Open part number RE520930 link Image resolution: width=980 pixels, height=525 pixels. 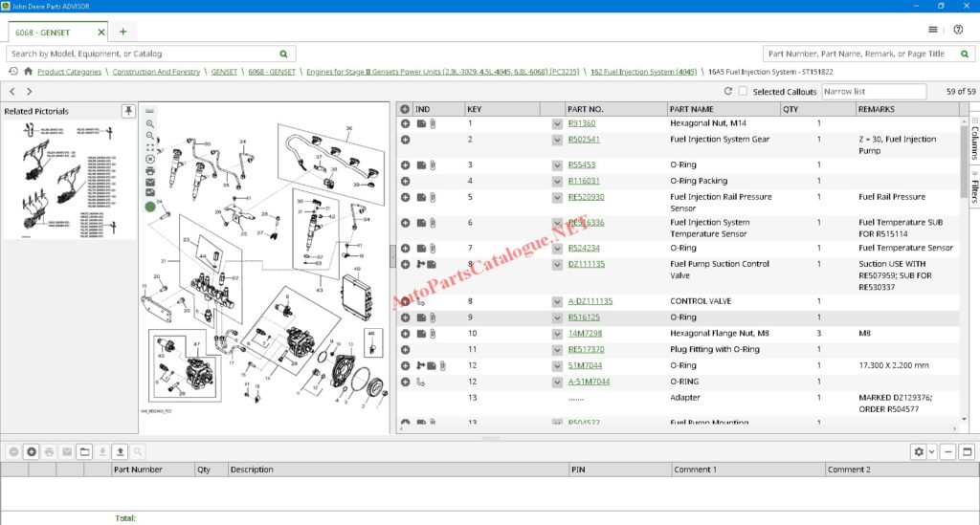[x=586, y=197]
